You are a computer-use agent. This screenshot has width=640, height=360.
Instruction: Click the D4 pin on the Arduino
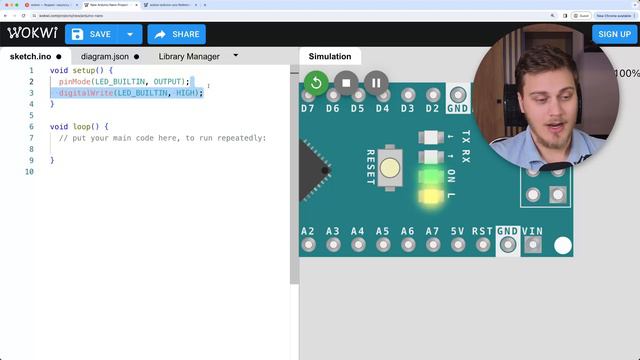(x=383, y=96)
